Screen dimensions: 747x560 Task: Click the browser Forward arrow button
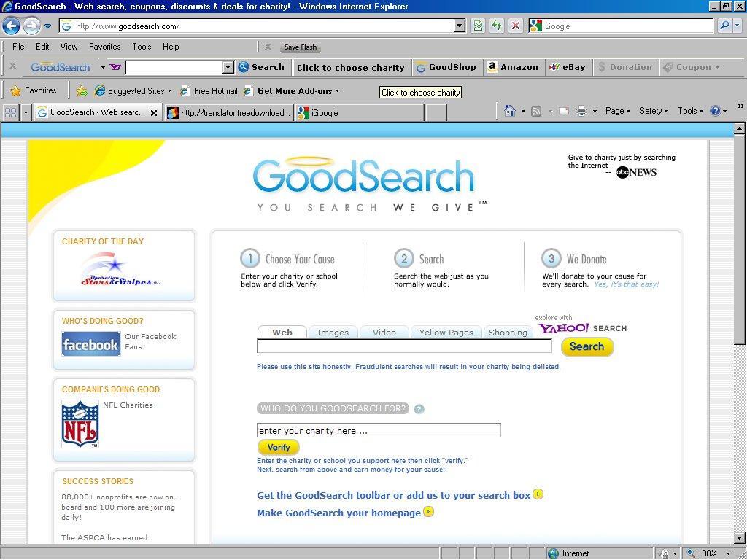click(31, 26)
